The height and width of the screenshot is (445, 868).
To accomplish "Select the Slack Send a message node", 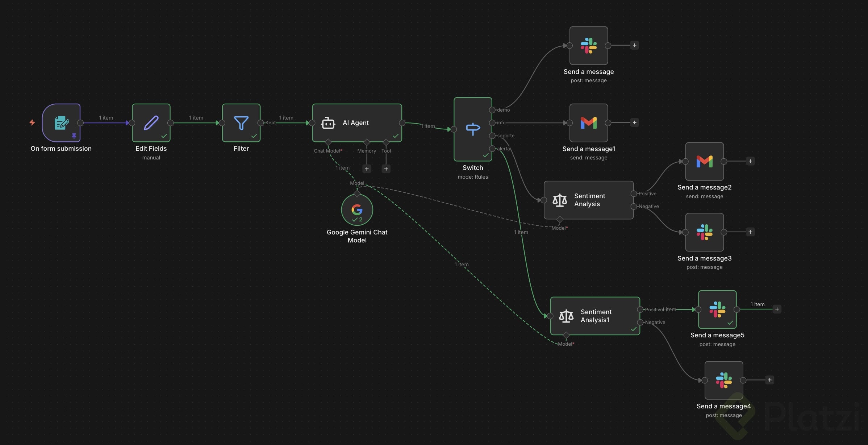I will click(588, 46).
